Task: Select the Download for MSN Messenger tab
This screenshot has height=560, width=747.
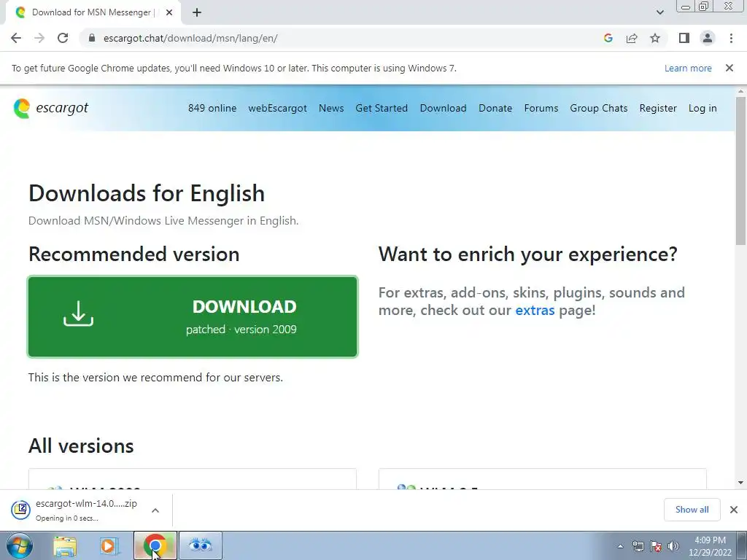Action: (93, 12)
